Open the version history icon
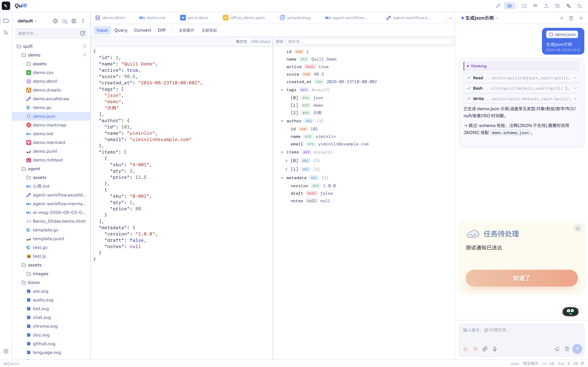Image resolution: width=588 pixels, height=367 pixels. point(557,6)
